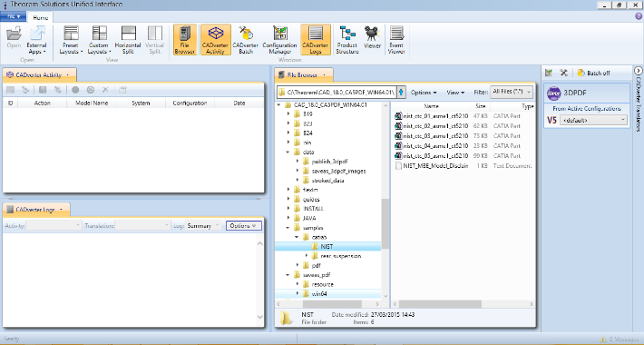Open Configuration Manager
The height and width of the screenshot is (345, 644).
click(x=279, y=40)
